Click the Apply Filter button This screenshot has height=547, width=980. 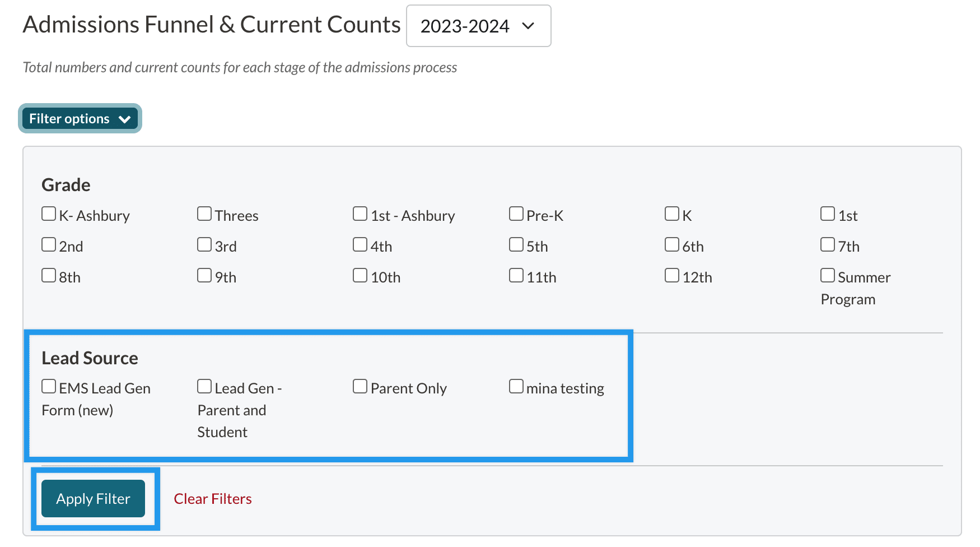[x=93, y=498]
